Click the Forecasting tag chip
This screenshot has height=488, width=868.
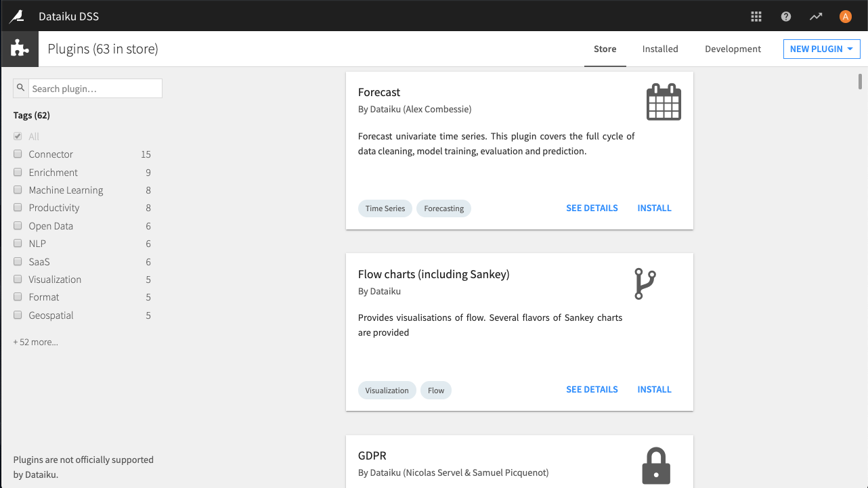(444, 208)
